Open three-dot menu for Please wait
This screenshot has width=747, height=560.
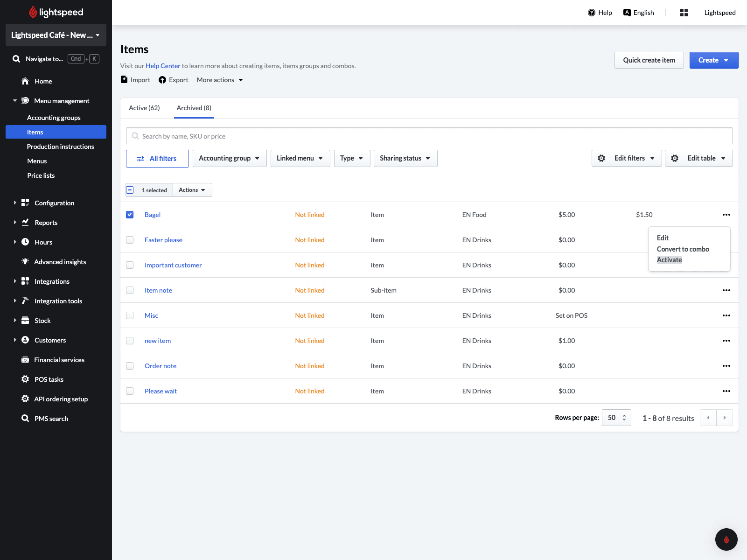pos(726,391)
